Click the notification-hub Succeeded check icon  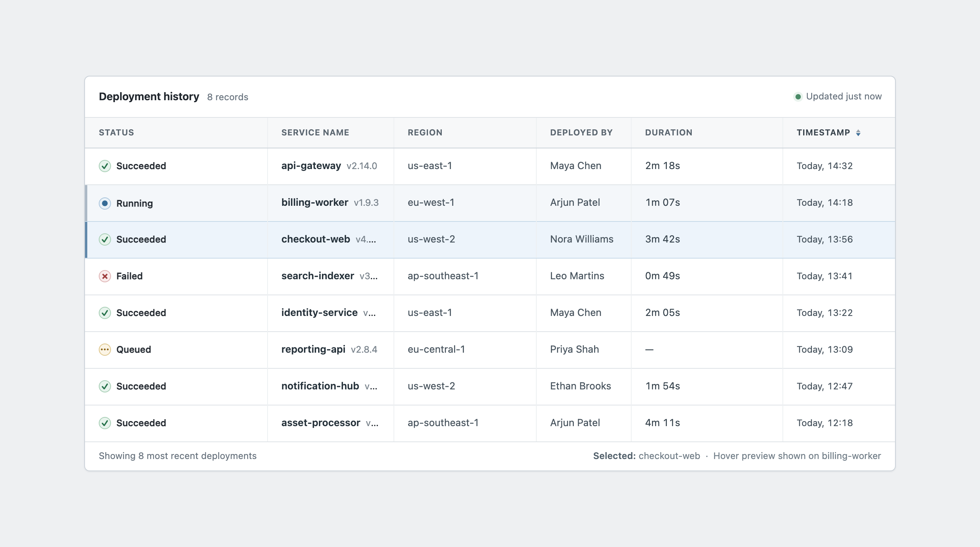pyautogui.click(x=105, y=386)
